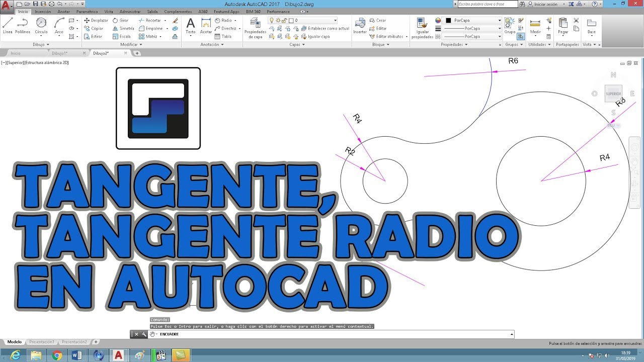Viewport: 644px width, 362px height.
Task: Click the Undo arrow in quick access toolbar
Action: 60,4
